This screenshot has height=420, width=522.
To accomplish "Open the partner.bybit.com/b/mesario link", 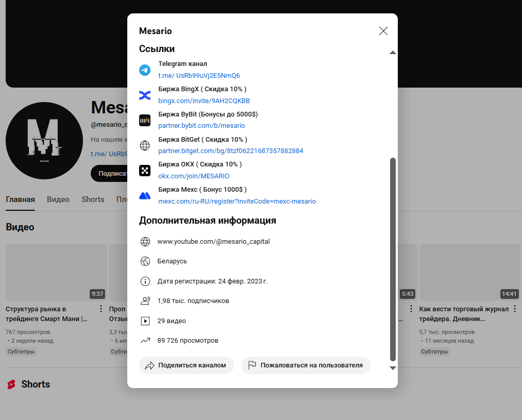I will click(x=201, y=126).
